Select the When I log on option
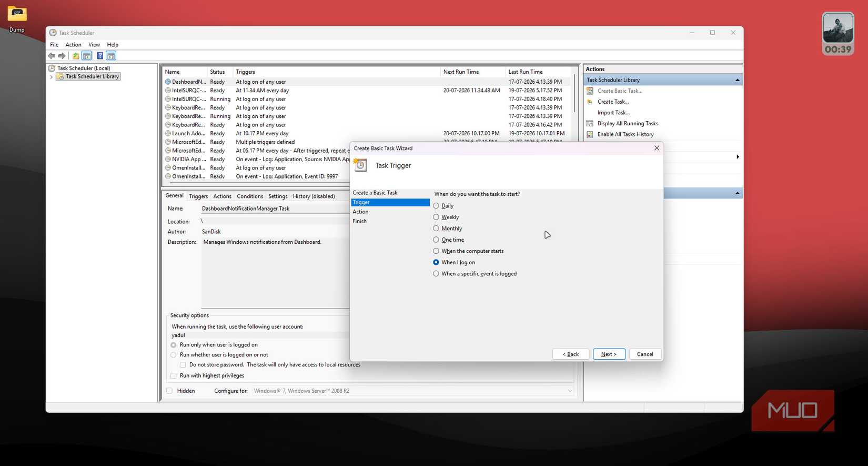The width and height of the screenshot is (868, 466). [x=436, y=262]
